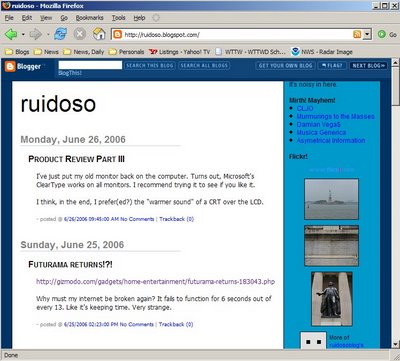
Task: Open the Forward button history dropdown arrow
Action: tap(47, 34)
